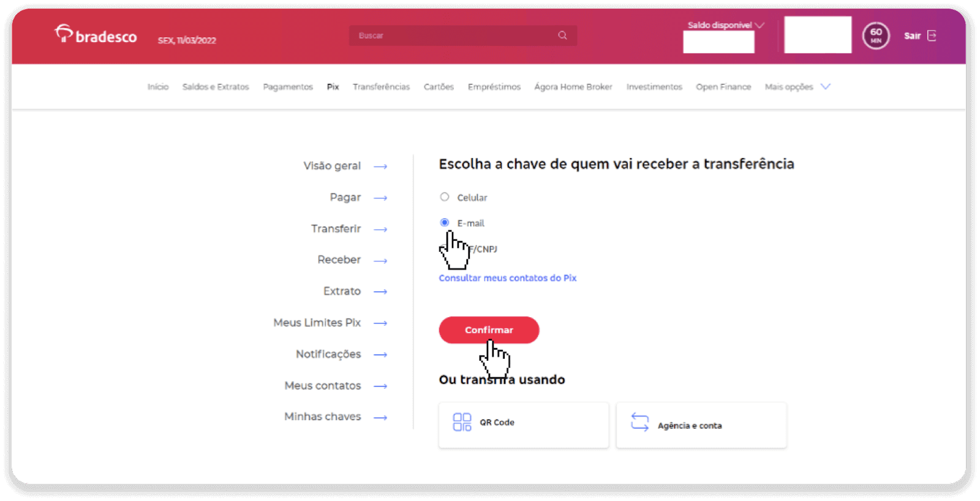Open Consultar meus contatos do Pix link

click(507, 278)
